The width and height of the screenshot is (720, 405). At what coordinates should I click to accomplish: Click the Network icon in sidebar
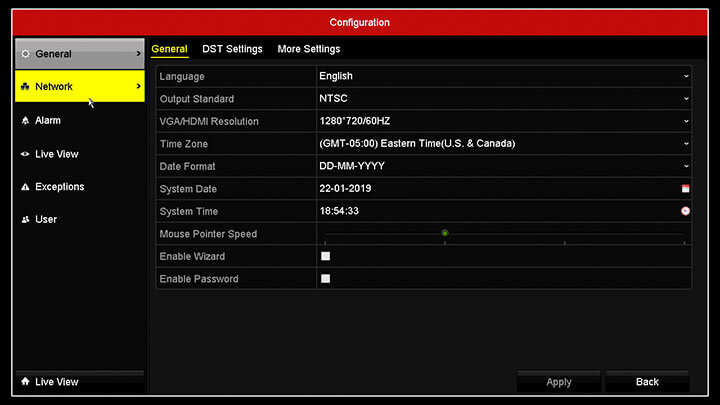pos(26,87)
